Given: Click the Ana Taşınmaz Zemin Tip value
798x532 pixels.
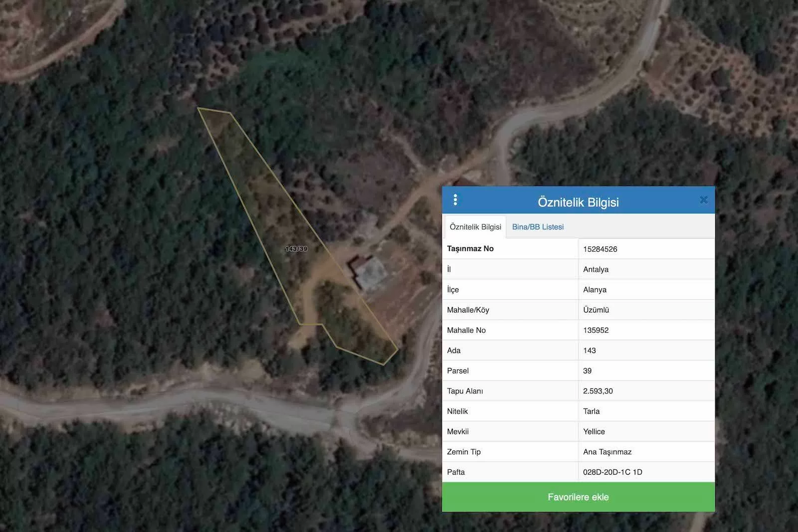Looking at the screenshot, I should tap(607, 452).
